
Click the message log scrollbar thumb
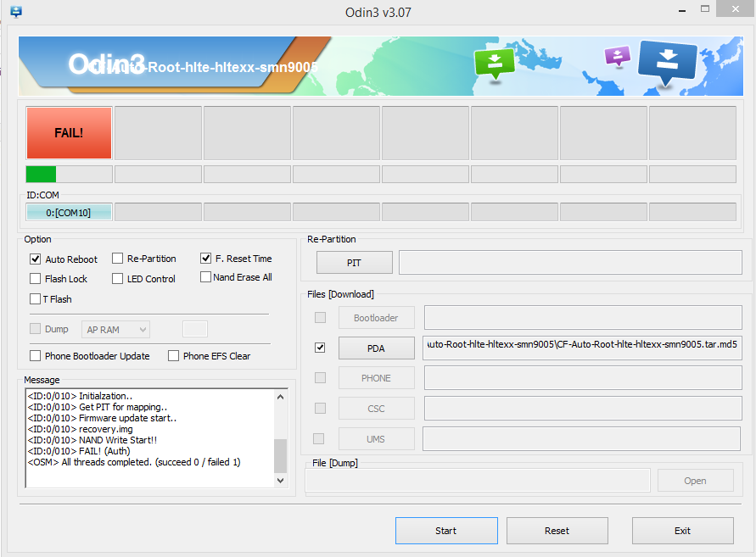click(281, 456)
